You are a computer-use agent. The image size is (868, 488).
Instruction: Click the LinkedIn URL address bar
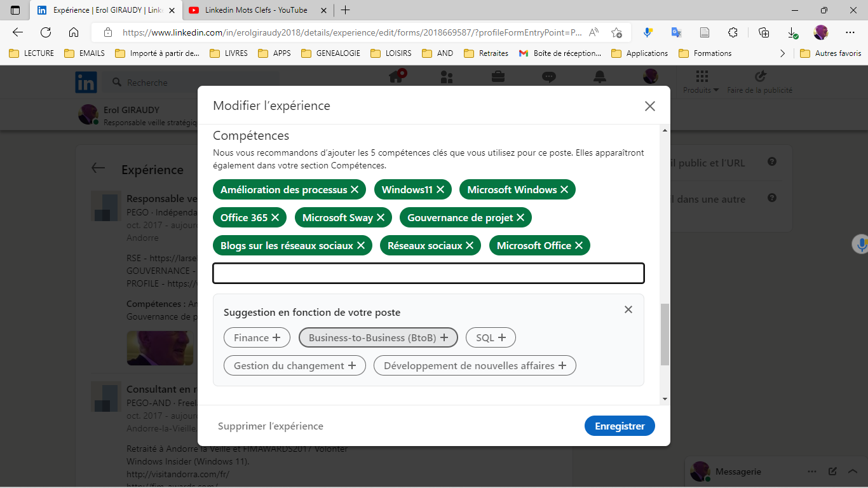352,32
